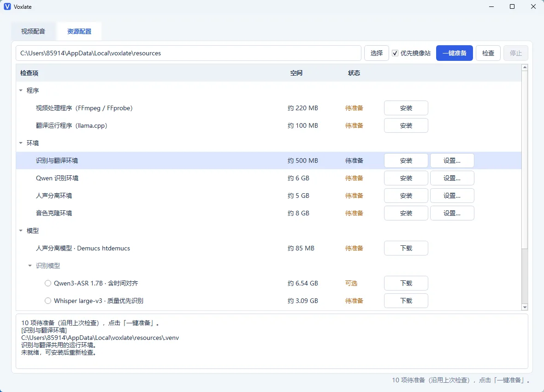Image resolution: width=544 pixels, height=392 pixels.
Task: Minimize the Voxlate window
Action: tap(491, 6)
